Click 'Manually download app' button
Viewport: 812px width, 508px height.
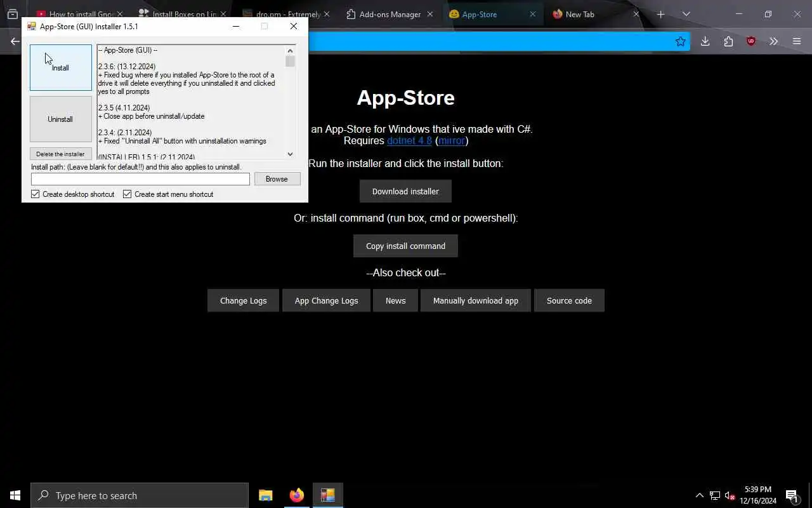point(476,300)
